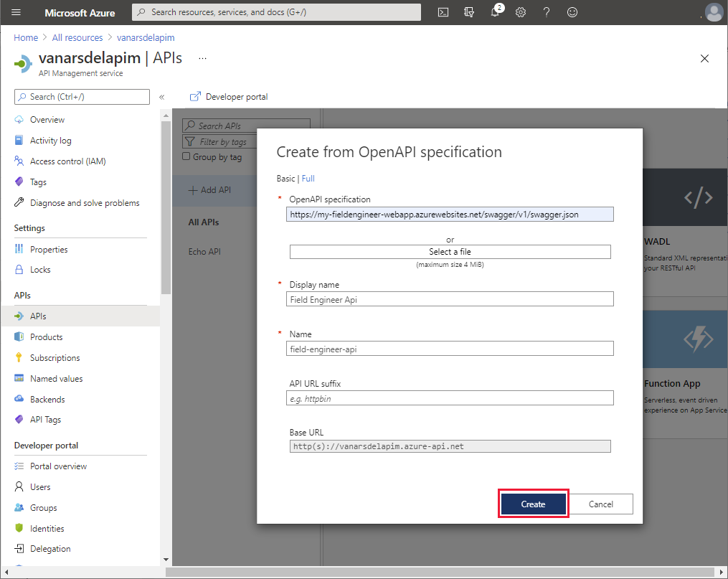Click the Cancel button
This screenshot has width=728, height=579.
point(601,504)
